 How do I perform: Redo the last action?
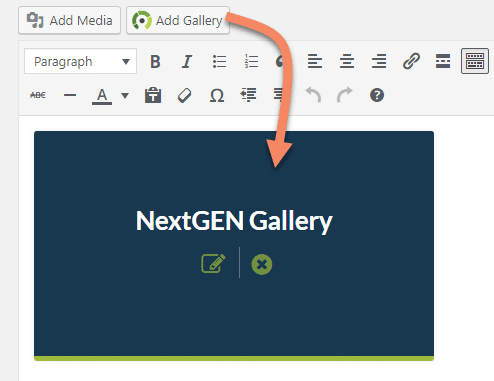click(345, 95)
